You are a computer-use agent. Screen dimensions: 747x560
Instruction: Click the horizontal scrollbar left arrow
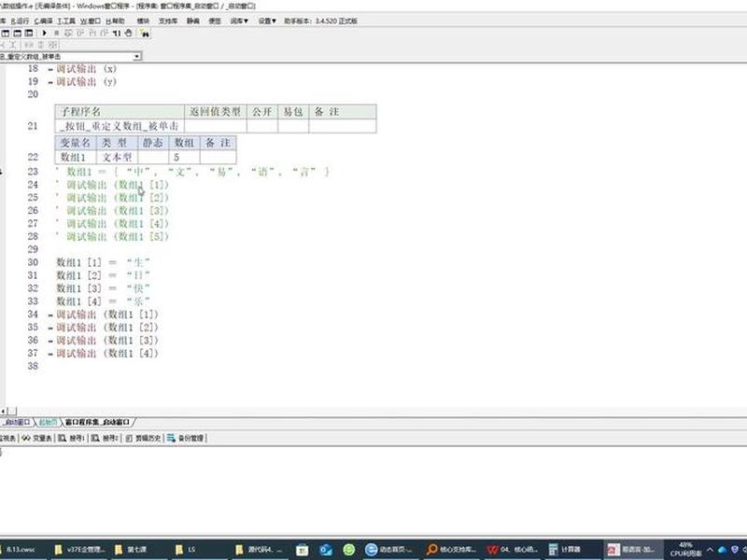click(4, 411)
